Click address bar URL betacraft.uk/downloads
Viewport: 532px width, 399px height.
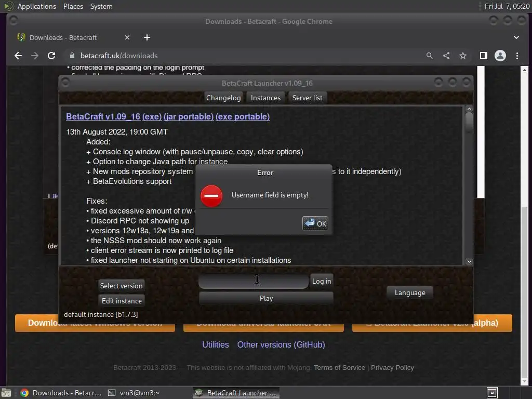click(119, 56)
